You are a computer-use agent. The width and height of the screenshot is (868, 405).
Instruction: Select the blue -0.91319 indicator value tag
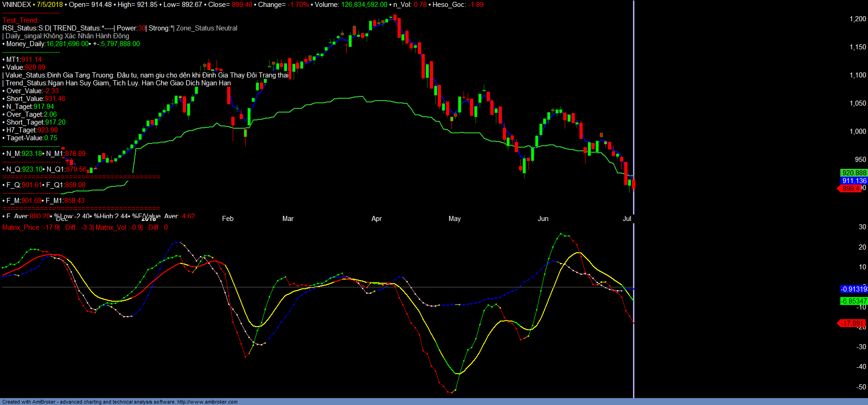pyautogui.click(x=854, y=289)
